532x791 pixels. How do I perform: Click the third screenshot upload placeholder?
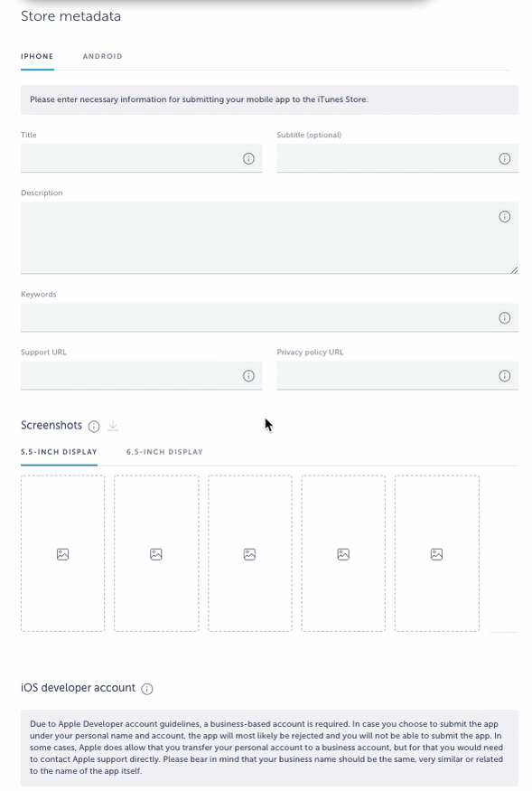pos(249,553)
